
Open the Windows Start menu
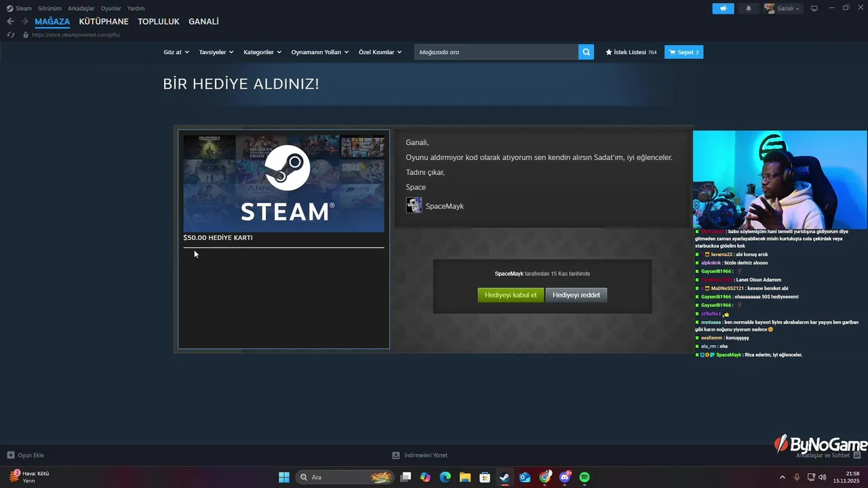click(284, 477)
